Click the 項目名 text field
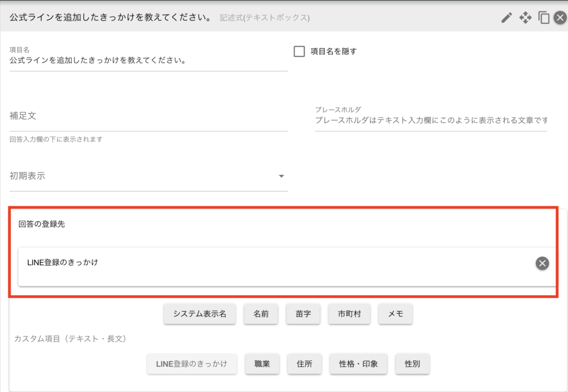 (148, 61)
